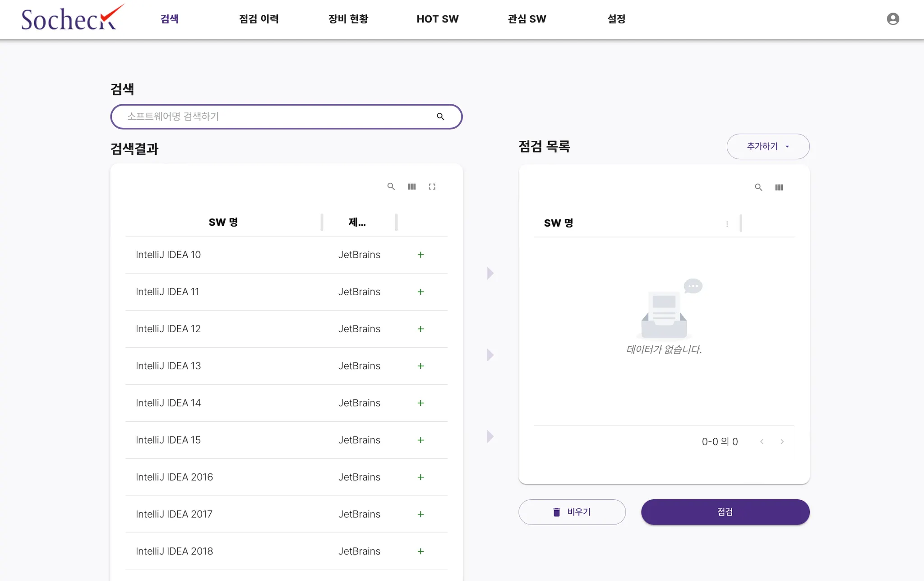Click the magnifier icon in search field
The width and height of the screenshot is (924, 581).
(x=440, y=116)
